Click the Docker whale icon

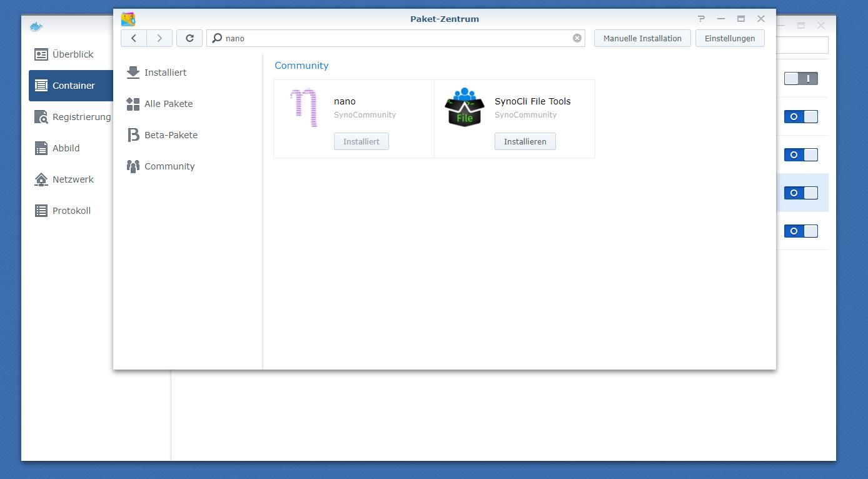point(36,26)
